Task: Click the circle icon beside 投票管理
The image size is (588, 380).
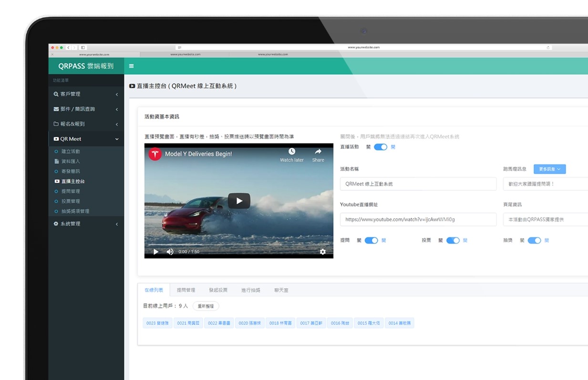Action: pyautogui.click(x=57, y=201)
